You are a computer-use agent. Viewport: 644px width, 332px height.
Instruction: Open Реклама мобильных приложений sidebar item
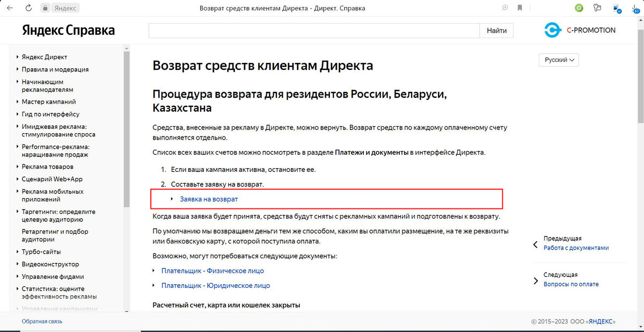point(53,195)
